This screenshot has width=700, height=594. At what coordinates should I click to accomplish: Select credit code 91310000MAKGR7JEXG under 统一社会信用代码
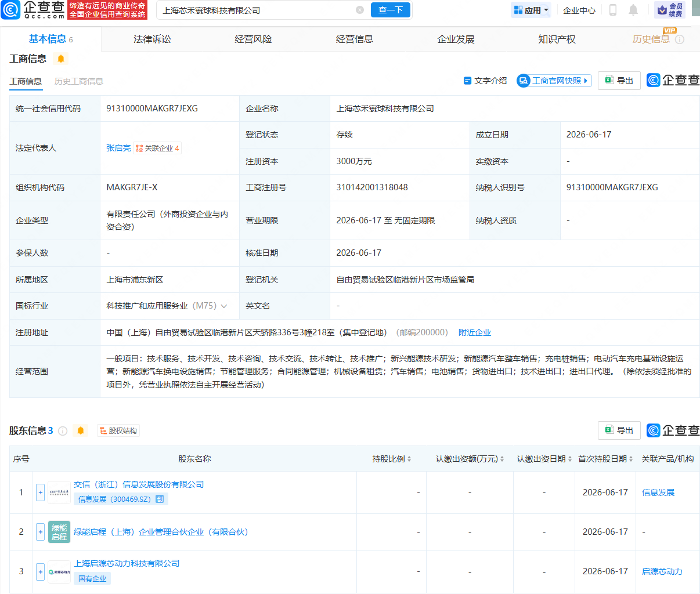click(152, 108)
